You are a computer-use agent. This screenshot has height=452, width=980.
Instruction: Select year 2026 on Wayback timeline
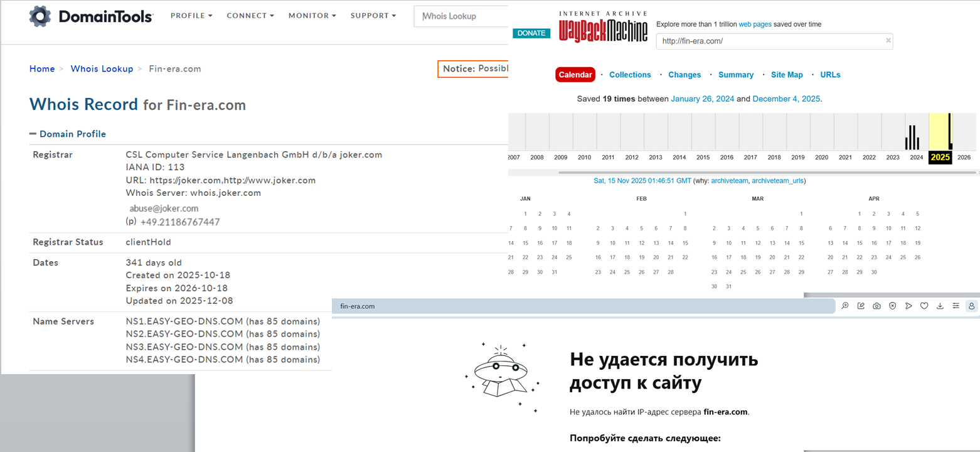pyautogui.click(x=964, y=158)
